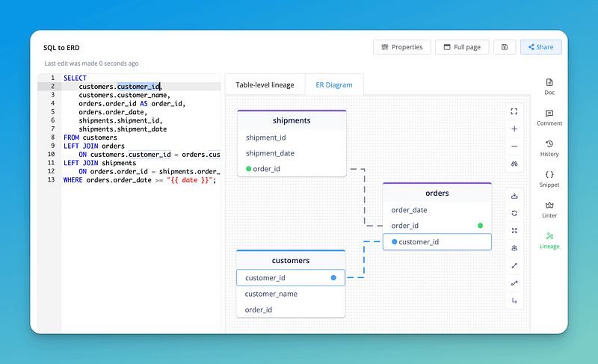
Task: Click the orders.order_date, code line 5
Action: click(x=113, y=111)
